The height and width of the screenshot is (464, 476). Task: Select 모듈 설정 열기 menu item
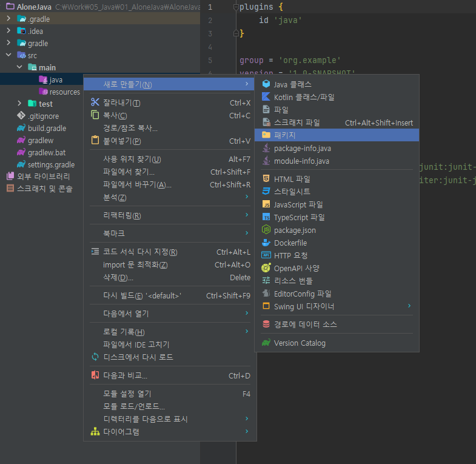tap(170, 394)
